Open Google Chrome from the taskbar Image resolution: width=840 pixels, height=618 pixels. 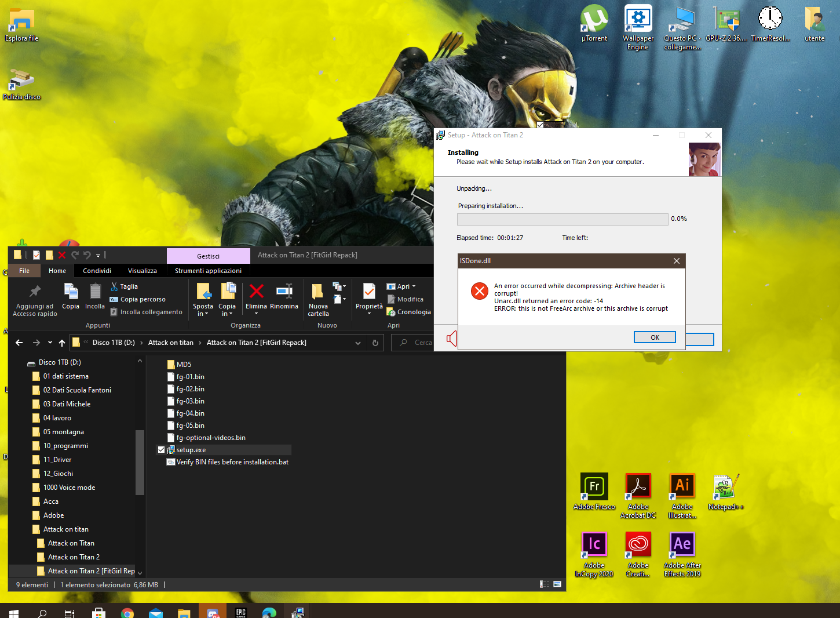click(x=127, y=612)
